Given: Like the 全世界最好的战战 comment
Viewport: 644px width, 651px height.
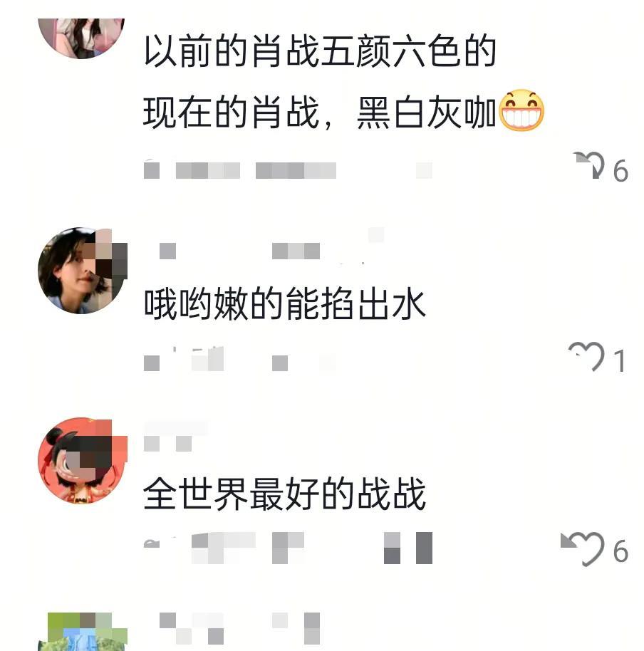Looking at the screenshot, I should pos(583,548).
